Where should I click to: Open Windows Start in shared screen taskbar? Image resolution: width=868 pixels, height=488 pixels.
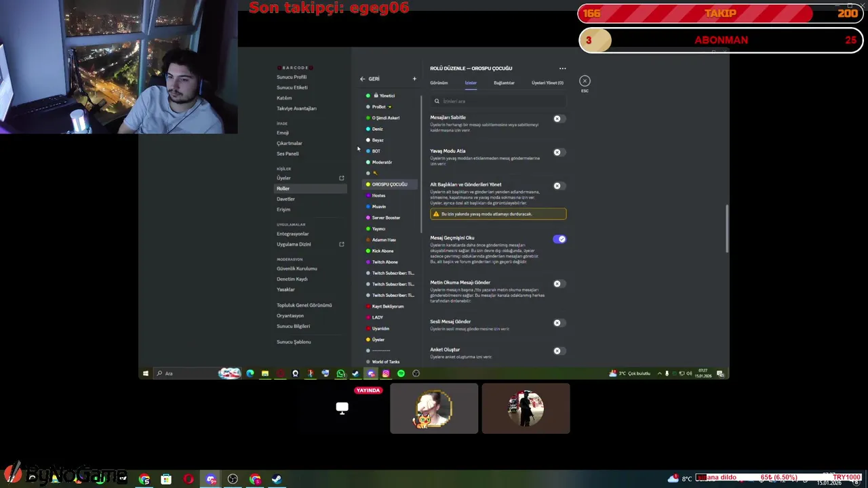point(145,373)
